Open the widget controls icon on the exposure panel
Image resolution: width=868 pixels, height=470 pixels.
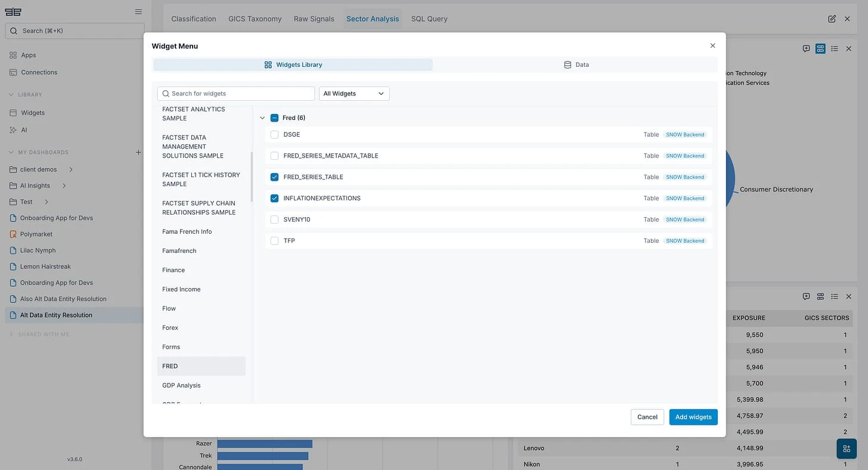point(820,296)
